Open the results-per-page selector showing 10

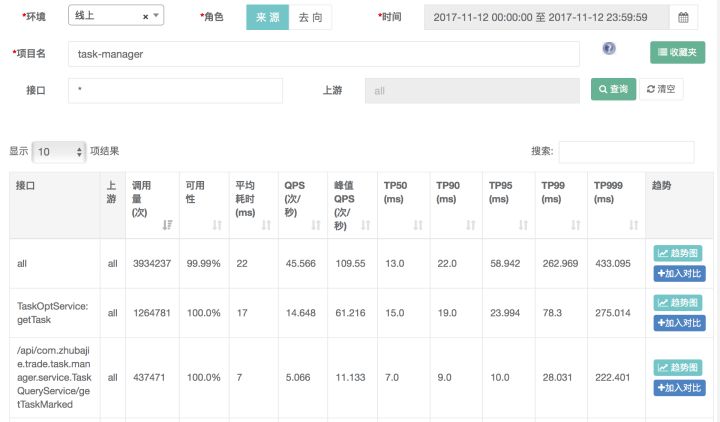60,152
